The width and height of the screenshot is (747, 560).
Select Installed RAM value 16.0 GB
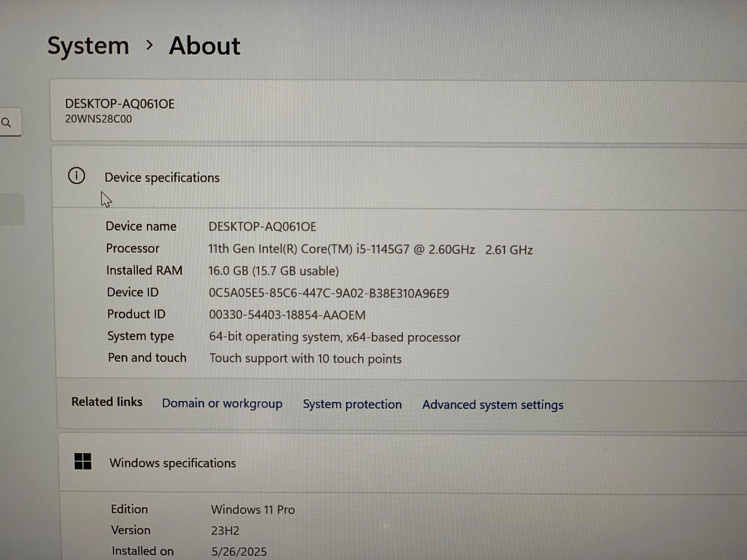(273, 271)
